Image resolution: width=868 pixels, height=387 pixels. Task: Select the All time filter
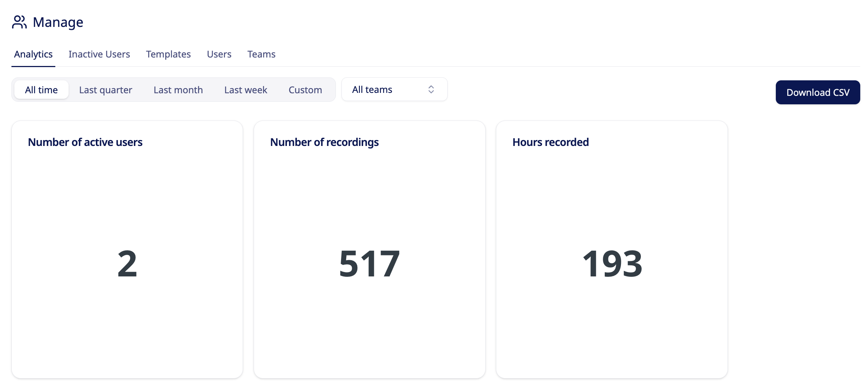41,89
